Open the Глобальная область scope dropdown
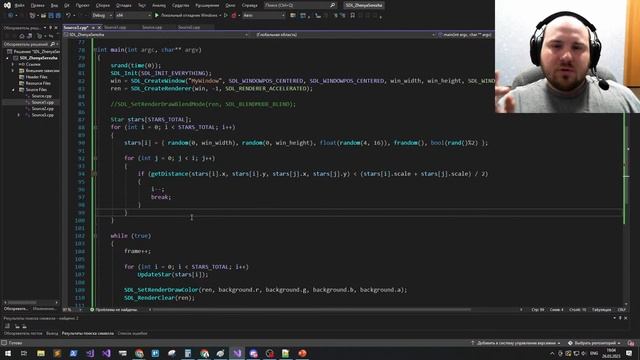 point(343,35)
